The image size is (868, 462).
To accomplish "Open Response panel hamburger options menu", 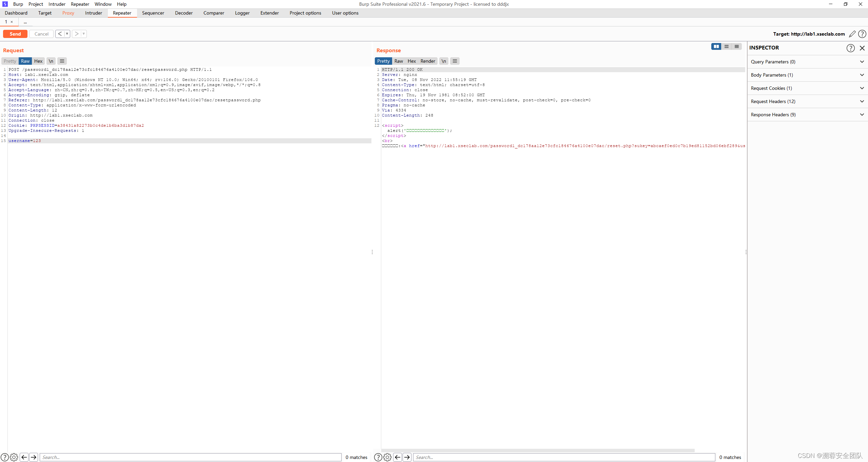I will point(455,61).
